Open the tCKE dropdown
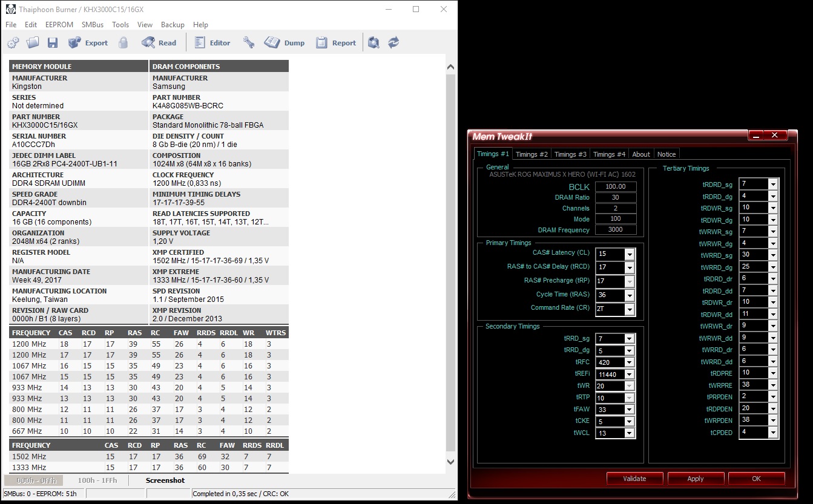 coord(630,421)
